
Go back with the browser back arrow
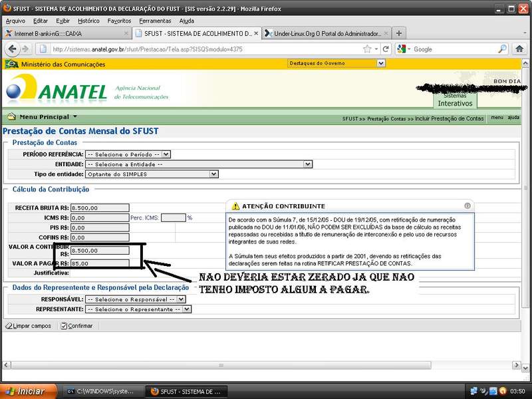pos(12,49)
